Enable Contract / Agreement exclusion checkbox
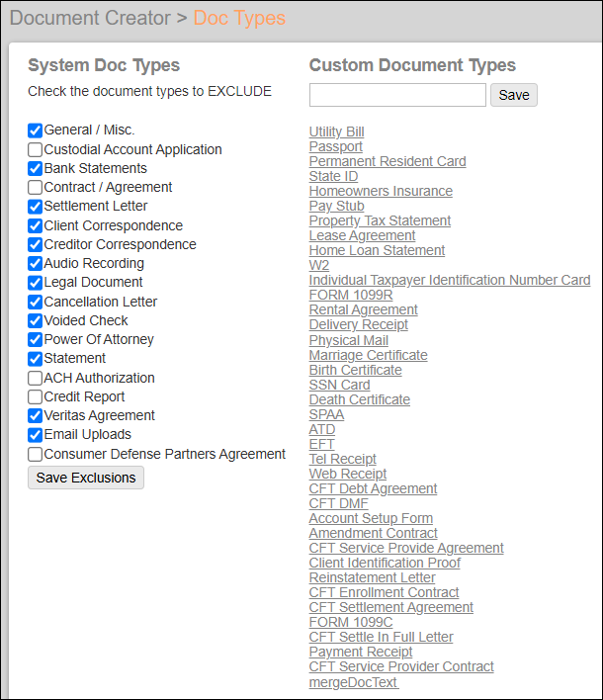Image resolution: width=603 pixels, height=700 pixels. (36, 188)
